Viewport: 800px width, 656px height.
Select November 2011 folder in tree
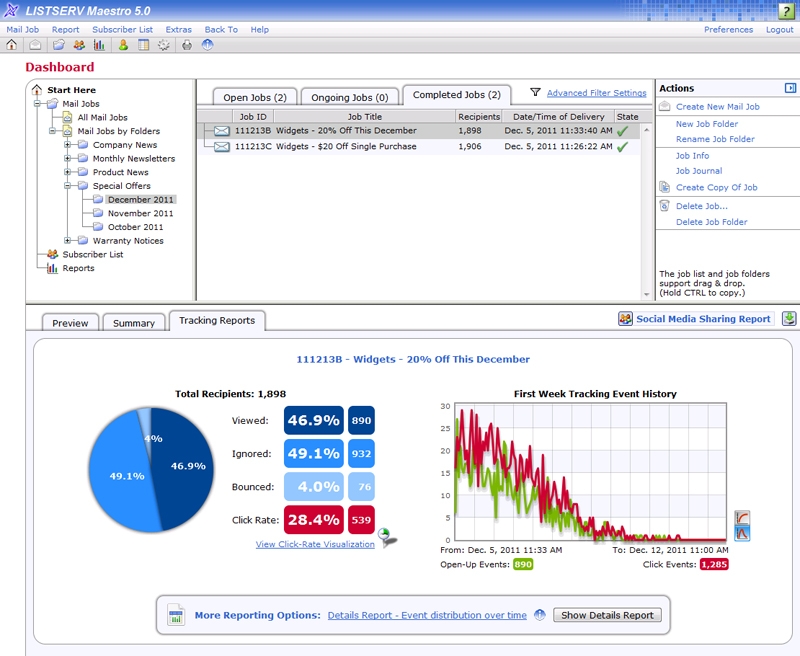coord(140,213)
